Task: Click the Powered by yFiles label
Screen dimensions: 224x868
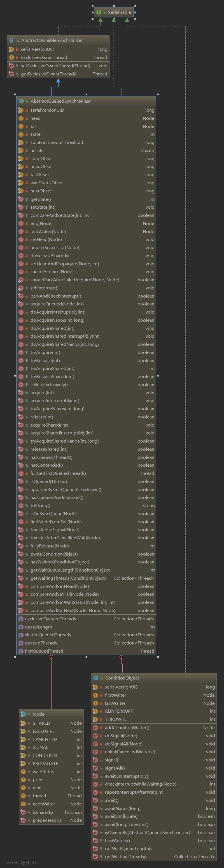Action: coord(20,862)
